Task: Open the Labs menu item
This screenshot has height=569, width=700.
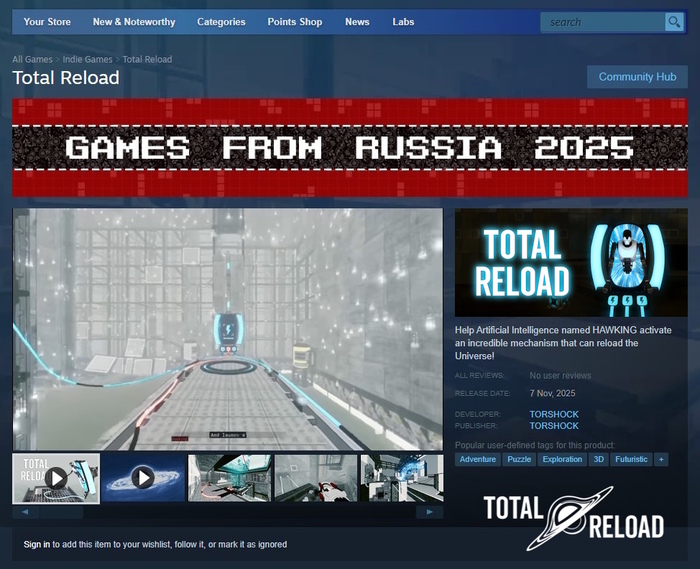Action: (403, 22)
